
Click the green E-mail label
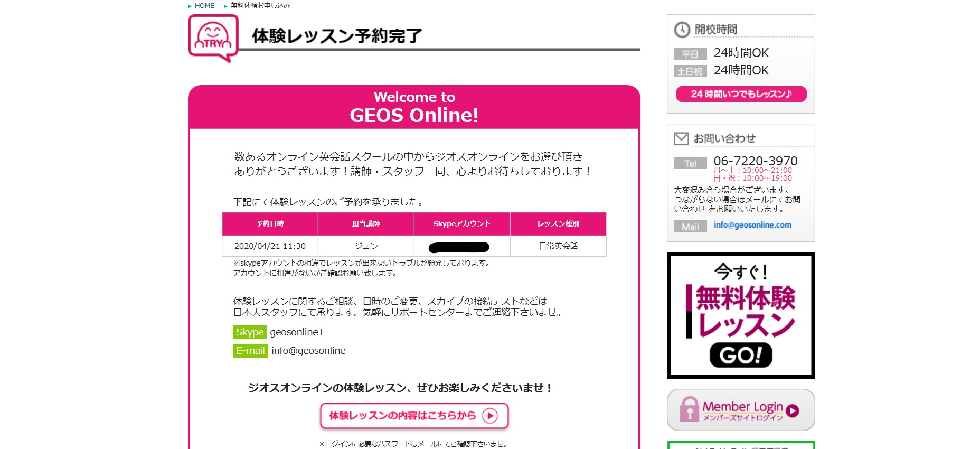(250, 351)
